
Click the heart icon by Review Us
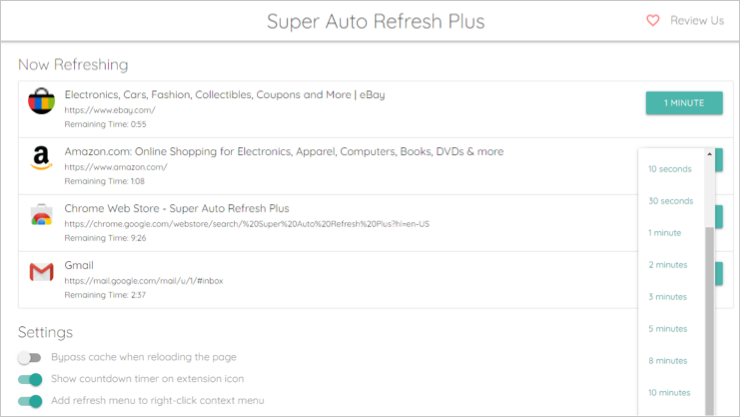click(653, 20)
